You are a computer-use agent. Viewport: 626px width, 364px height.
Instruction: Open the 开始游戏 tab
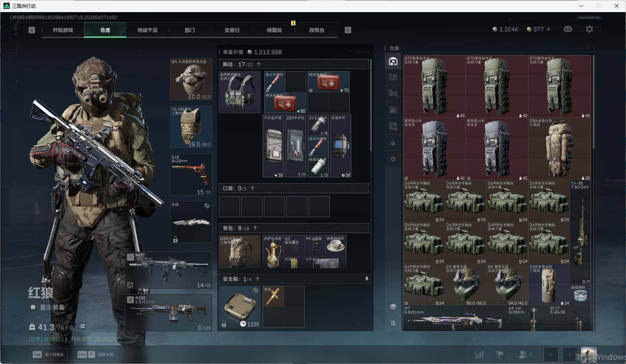coord(63,30)
